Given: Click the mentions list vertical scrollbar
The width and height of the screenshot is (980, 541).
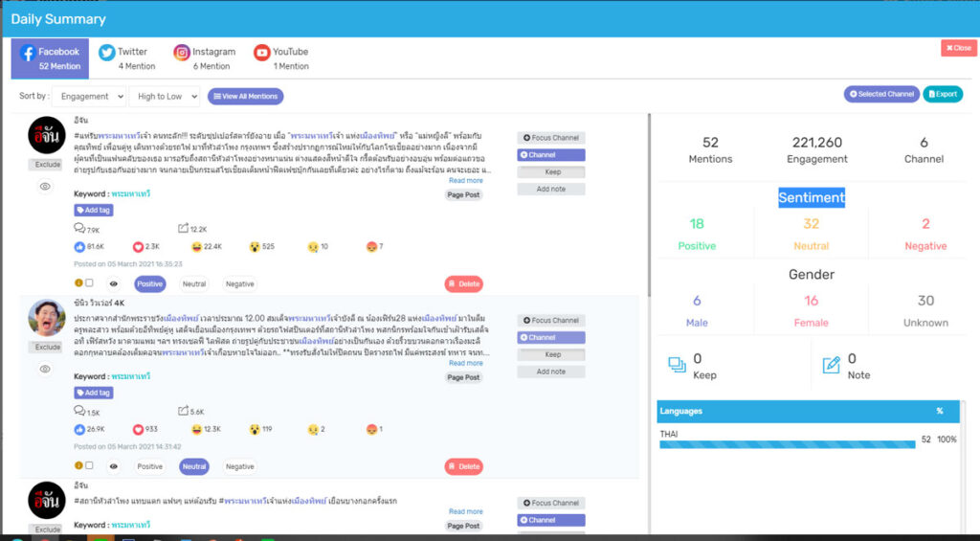Looking at the screenshot, I should point(650,207).
